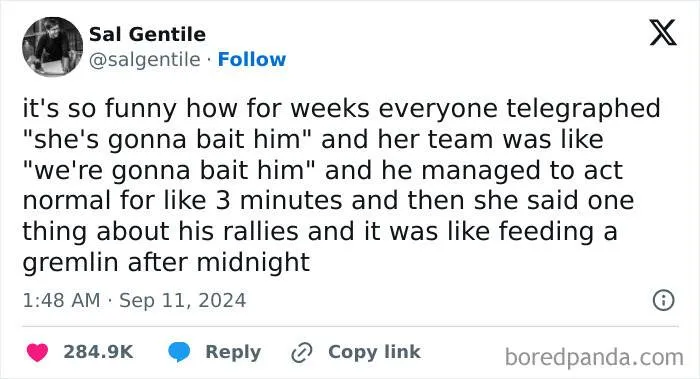Open the 1:48 AM timestamp
The image size is (700, 379).
[x=62, y=300]
